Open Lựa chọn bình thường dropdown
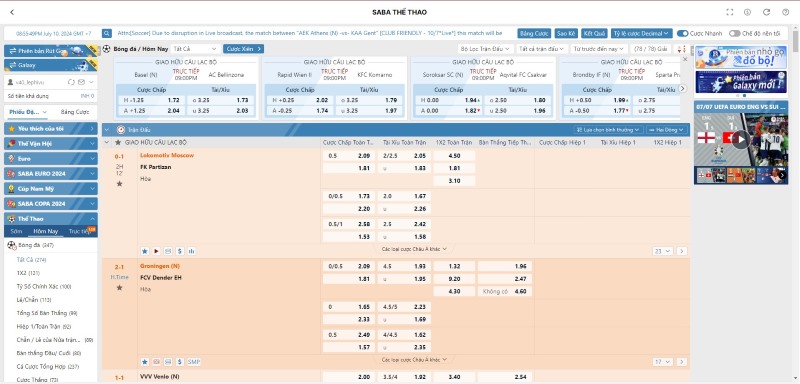800x384 pixels. 608,130
